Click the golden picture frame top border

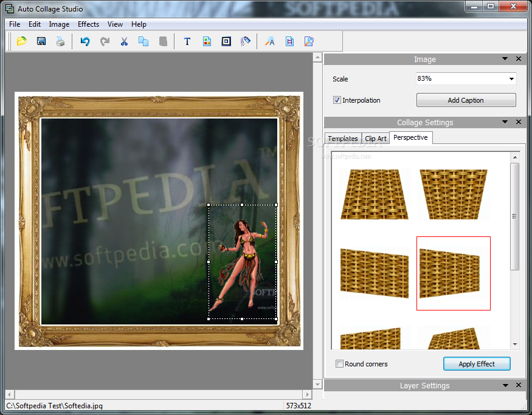159,106
